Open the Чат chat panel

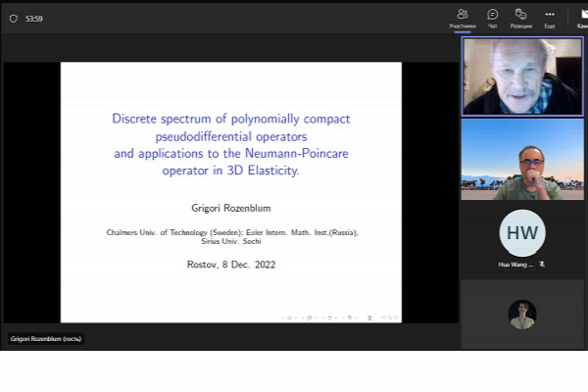point(492,19)
